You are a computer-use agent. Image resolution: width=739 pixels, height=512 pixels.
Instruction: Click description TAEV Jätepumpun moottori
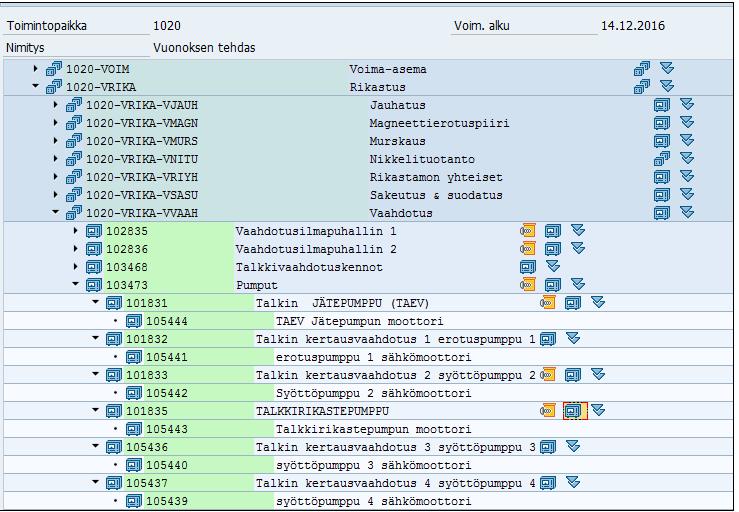359,321
